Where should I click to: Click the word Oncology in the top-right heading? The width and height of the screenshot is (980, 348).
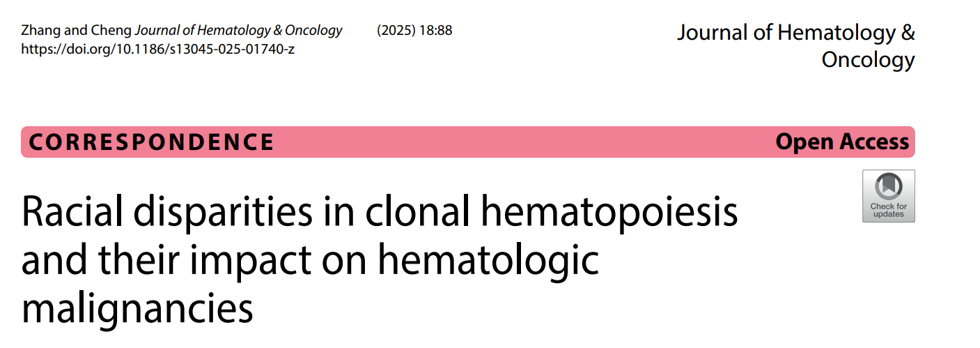868,60
